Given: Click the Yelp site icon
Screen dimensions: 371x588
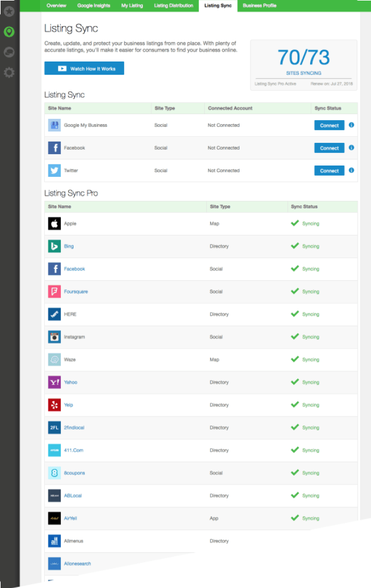Looking at the screenshot, I should click(54, 405).
